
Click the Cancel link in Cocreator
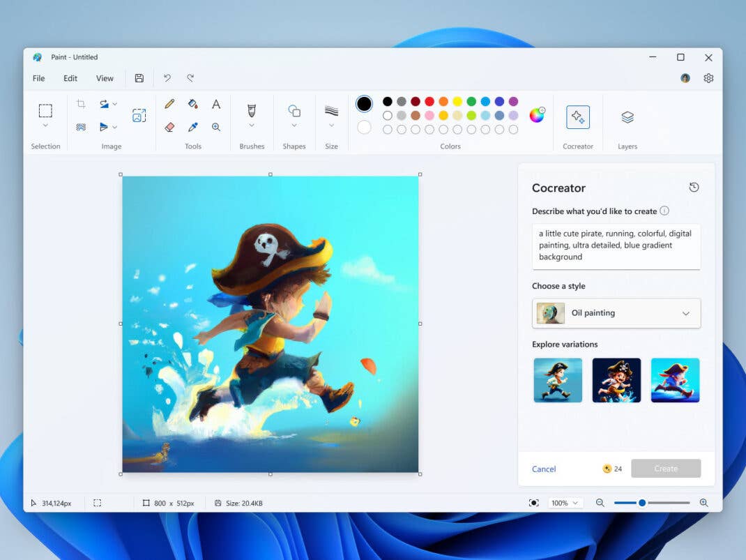544,469
